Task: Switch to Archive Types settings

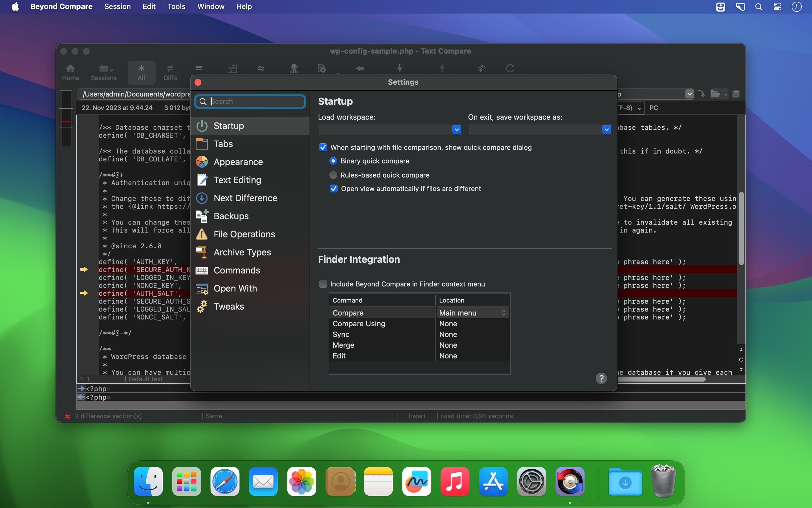Action: pyautogui.click(x=250, y=252)
